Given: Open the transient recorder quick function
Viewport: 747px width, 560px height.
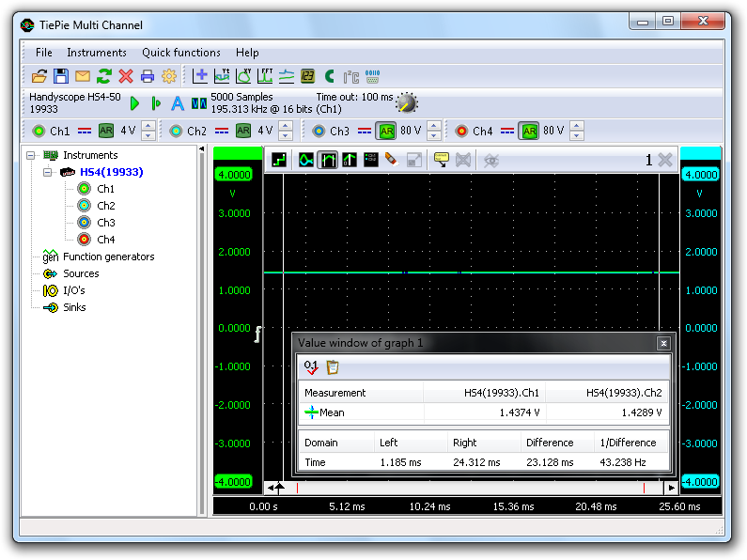Looking at the screenshot, I should [287, 76].
